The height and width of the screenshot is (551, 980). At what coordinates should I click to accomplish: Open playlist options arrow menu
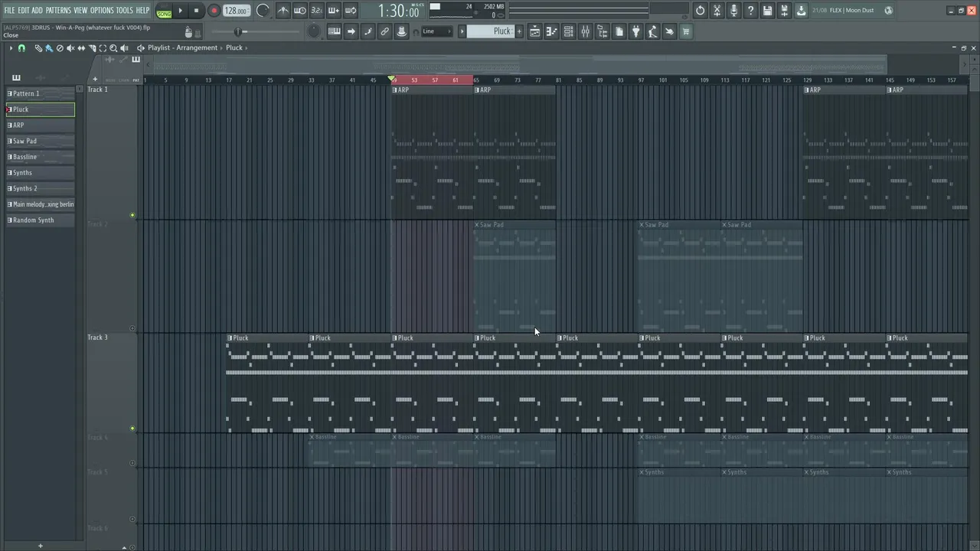point(11,48)
